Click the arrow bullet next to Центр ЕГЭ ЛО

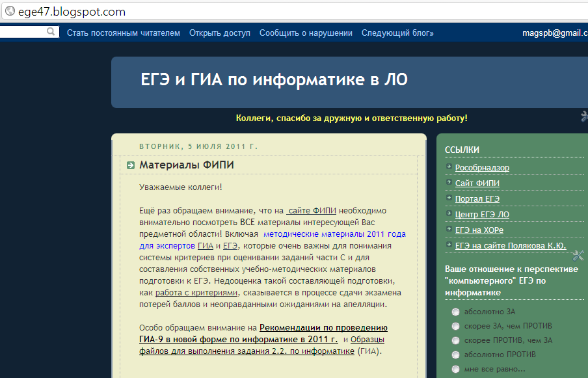point(449,213)
